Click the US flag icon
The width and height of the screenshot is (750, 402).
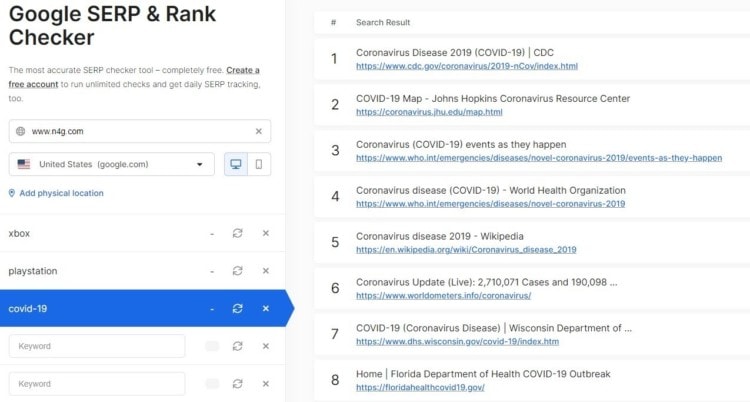[x=24, y=164]
